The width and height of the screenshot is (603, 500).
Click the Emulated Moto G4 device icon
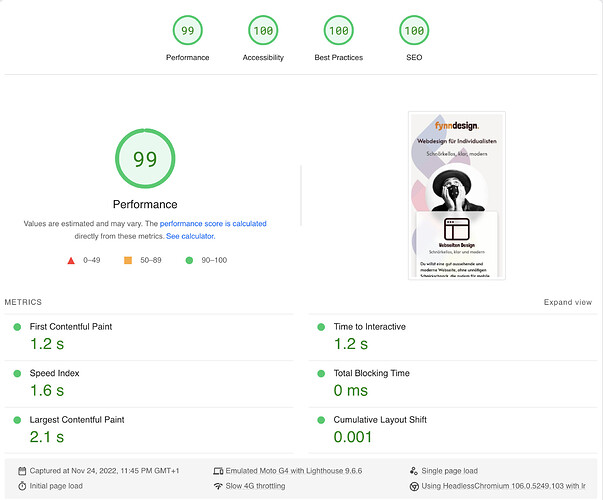[218, 470]
